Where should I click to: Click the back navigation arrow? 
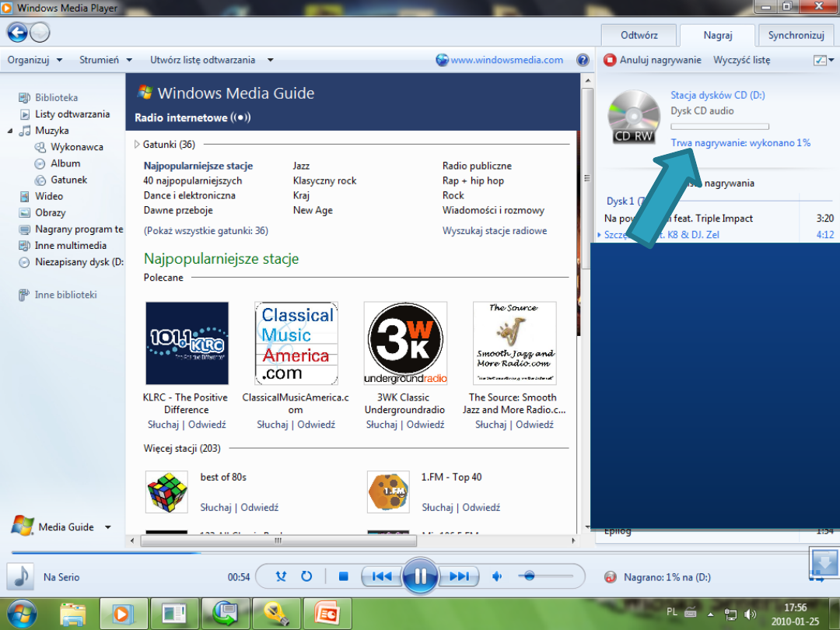(17, 32)
